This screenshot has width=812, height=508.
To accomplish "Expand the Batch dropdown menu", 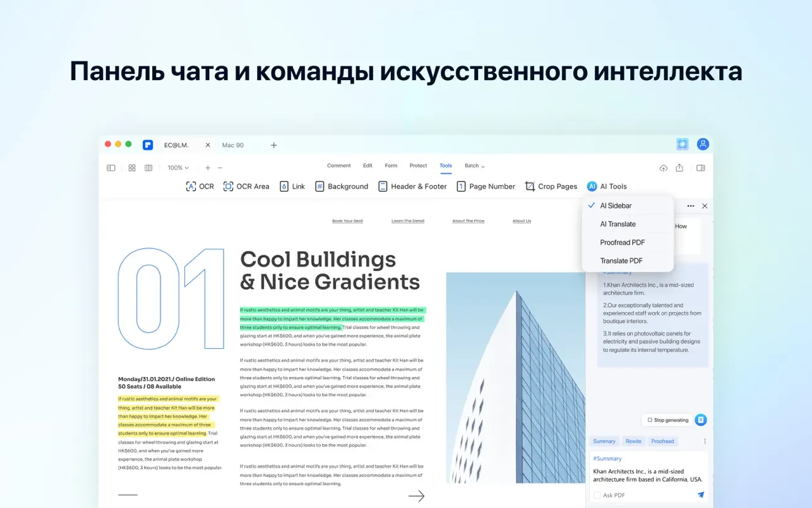I will [x=474, y=166].
